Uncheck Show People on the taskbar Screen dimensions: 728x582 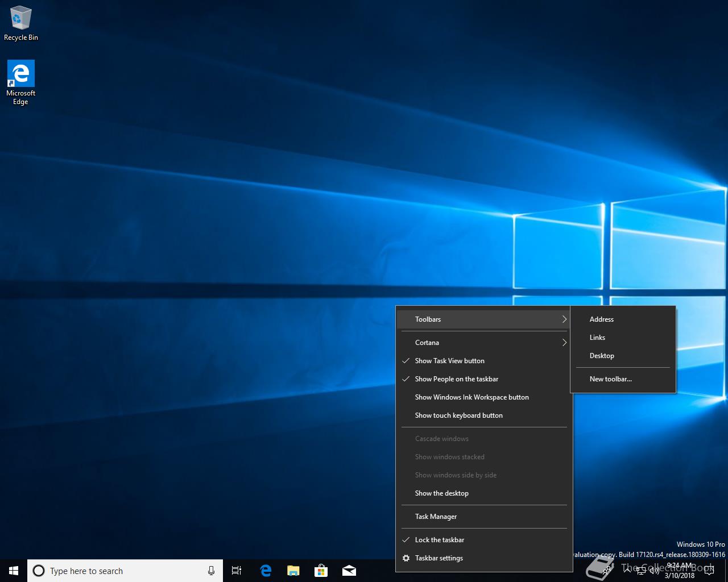tap(456, 379)
